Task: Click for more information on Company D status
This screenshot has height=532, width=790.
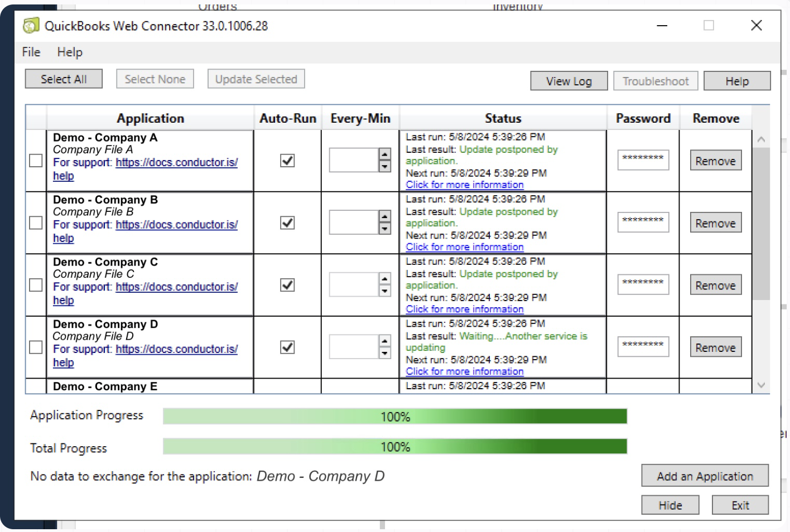Action: pyautogui.click(x=465, y=371)
